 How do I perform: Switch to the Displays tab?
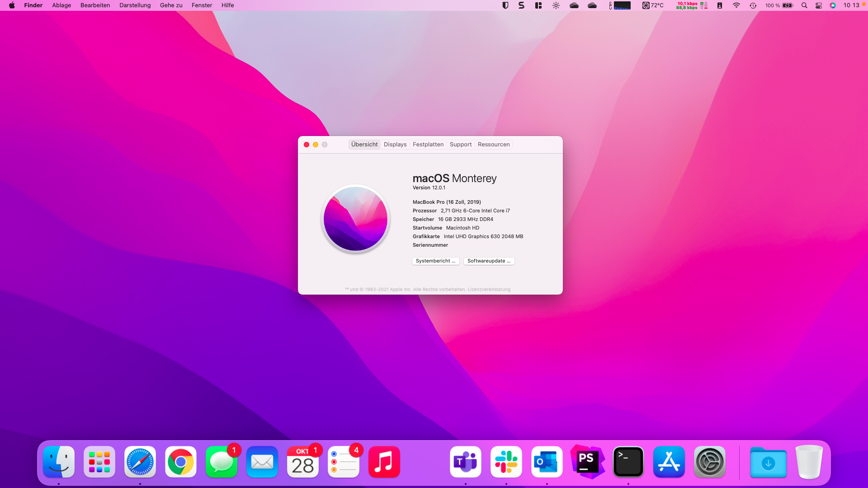[x=395, y=145]
